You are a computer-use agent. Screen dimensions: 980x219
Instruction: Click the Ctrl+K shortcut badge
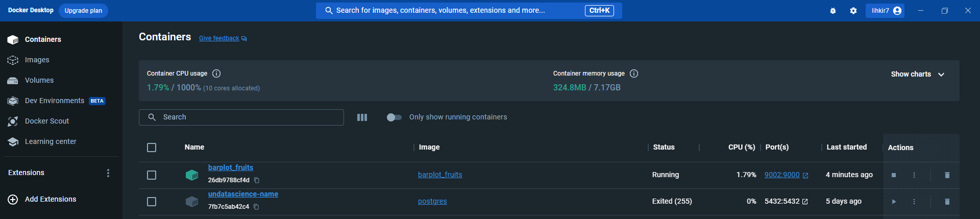(x=599, y=10)
